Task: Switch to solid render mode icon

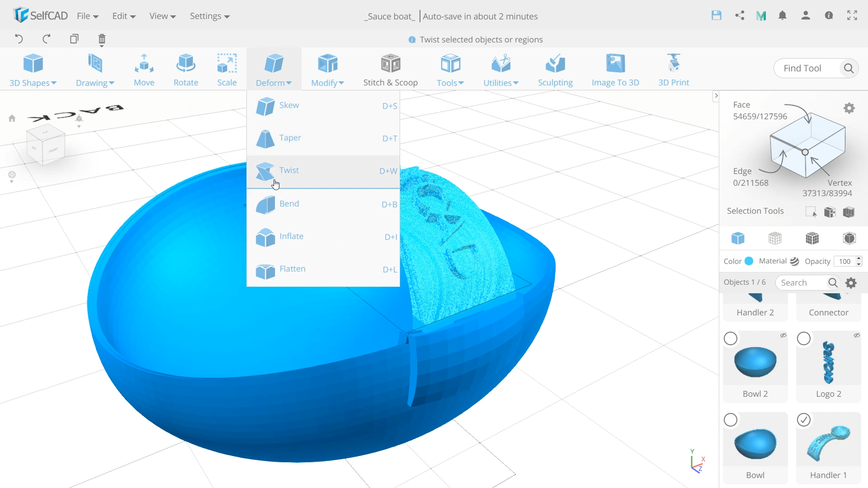Action: [738, 238]
